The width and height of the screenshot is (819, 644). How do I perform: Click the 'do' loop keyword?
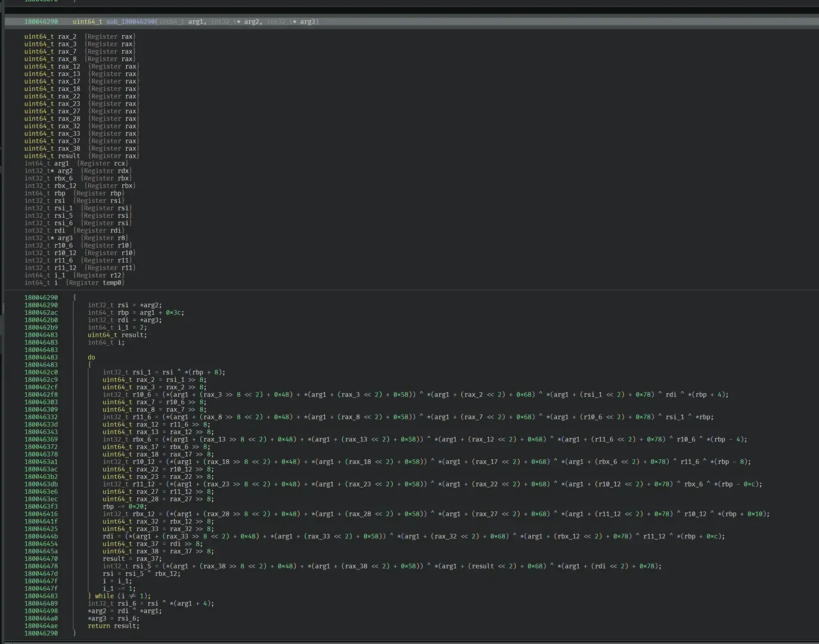91,357
